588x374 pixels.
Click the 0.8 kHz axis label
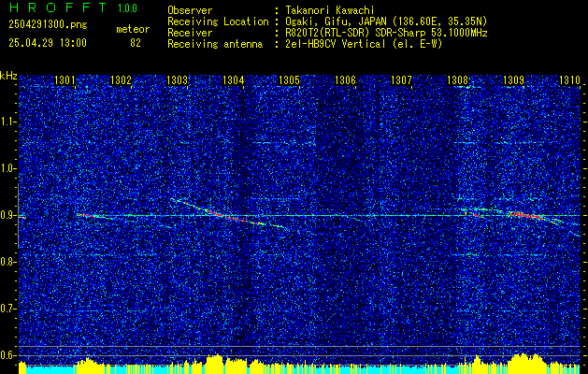point(7,262)
